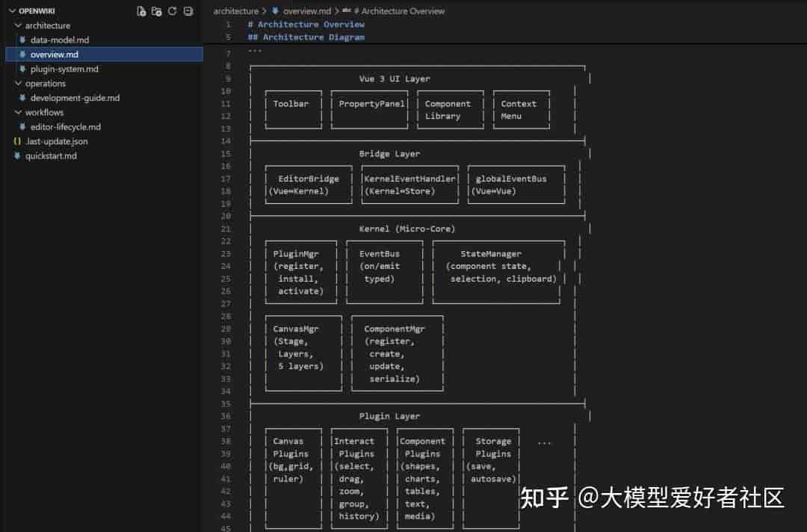The height and width of the screenshot is (532, 807).
Task: Click the markdown icon beside editor-lifecycle.md
Action: pos(22,126)
